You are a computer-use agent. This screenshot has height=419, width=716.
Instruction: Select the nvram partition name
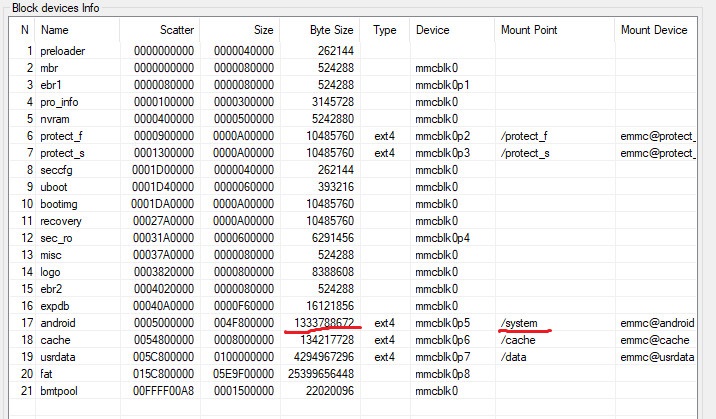(x=56, y=119)
